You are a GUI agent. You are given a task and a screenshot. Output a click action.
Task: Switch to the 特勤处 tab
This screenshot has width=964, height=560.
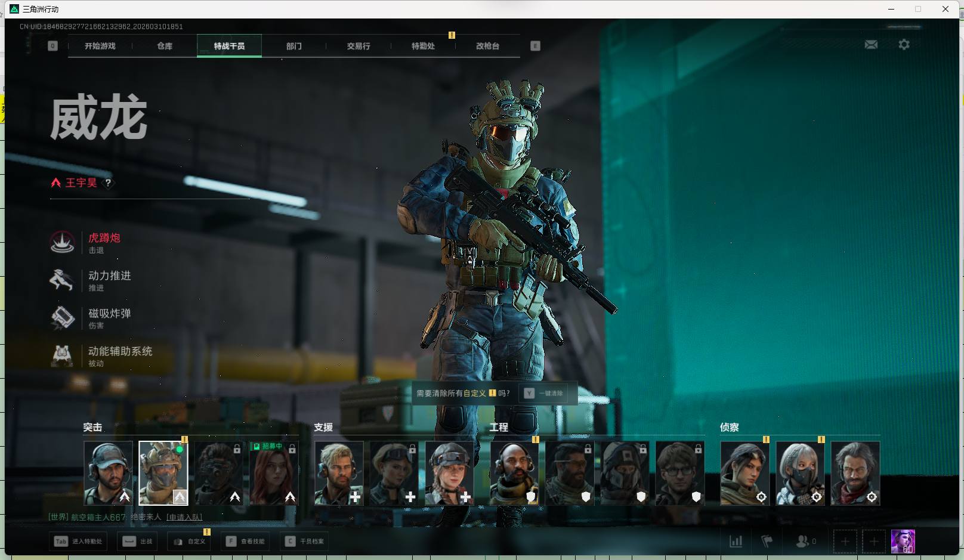click(423, 46)
